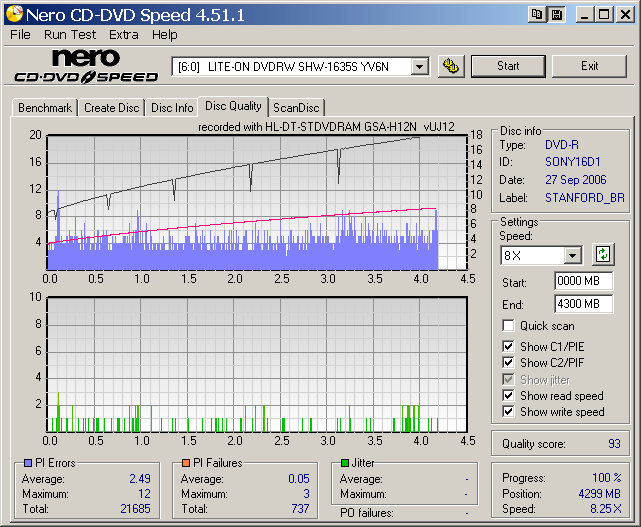Image resolution: width=641 pixels, height=527 pixels.
Task: Click the LITE-ON DVDRW drive combo box
Action: 300,66
